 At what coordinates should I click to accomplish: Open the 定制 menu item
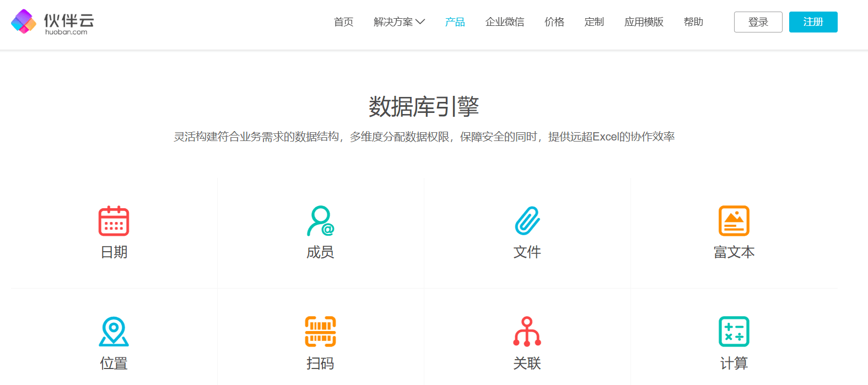click(594, 22)
